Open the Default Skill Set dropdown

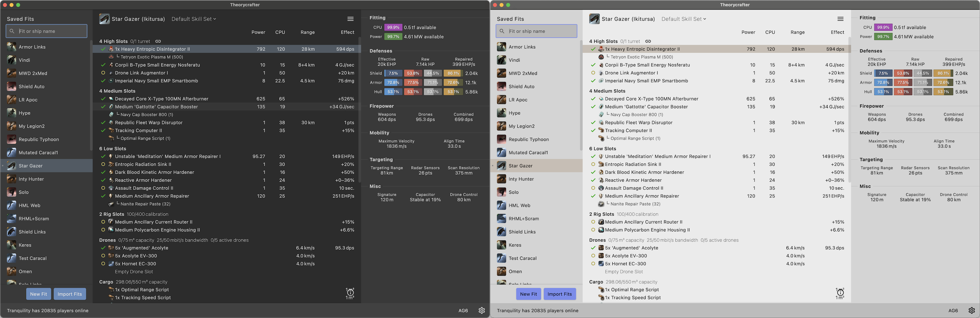coord(194,18)
